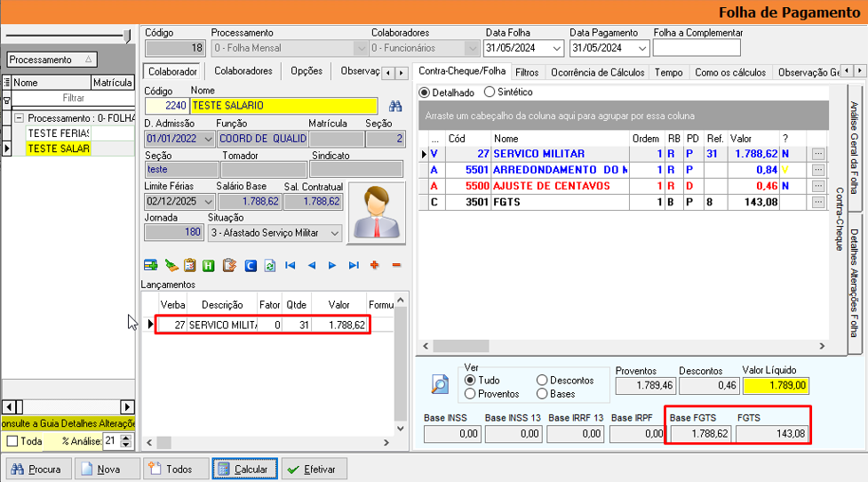This screenshot has height=482, width=868.
Task: Click the green H icon
Action: coord(208,265)
